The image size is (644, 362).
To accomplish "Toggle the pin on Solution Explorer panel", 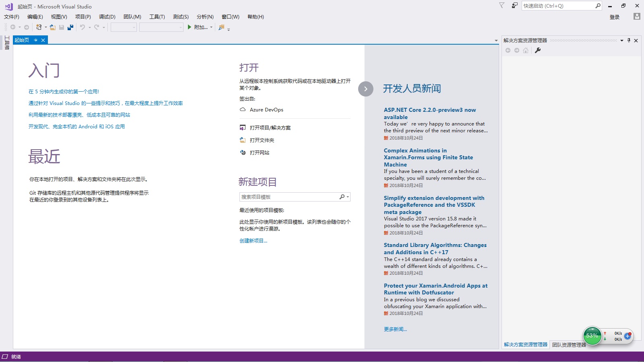I will tap(629, 40).
